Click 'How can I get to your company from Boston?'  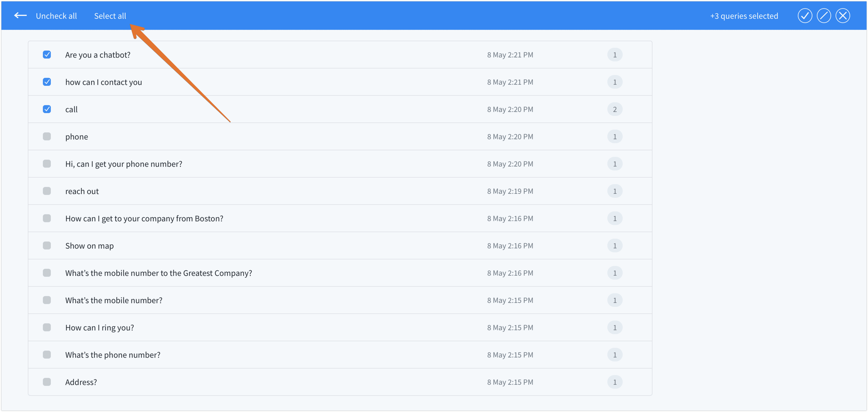144,219
